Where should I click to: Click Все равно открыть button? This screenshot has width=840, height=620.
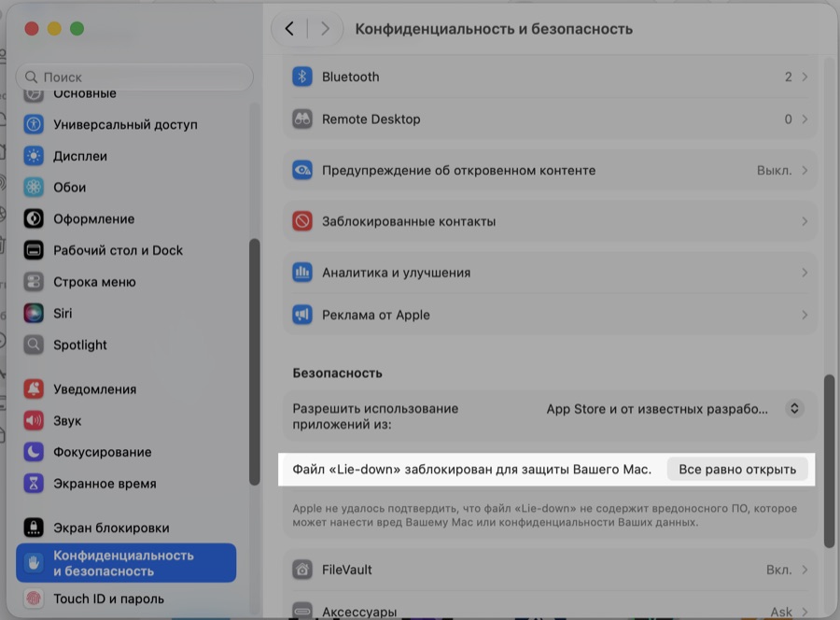(x=737, y=470)
